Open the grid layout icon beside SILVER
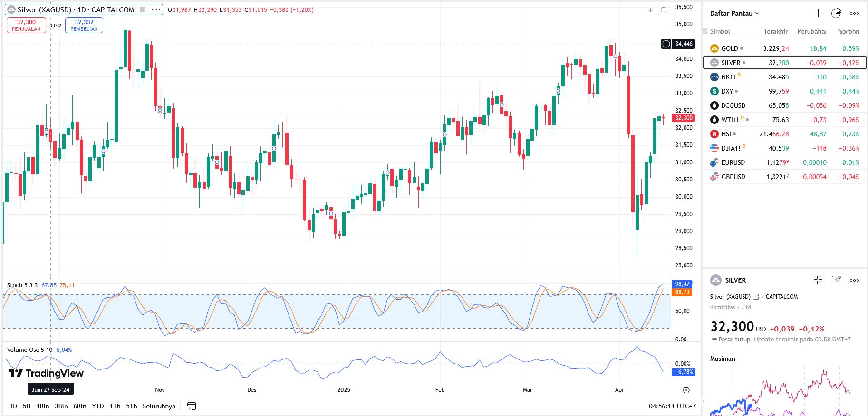The height and width of the screenshot is (416, 868). [818, 280]
